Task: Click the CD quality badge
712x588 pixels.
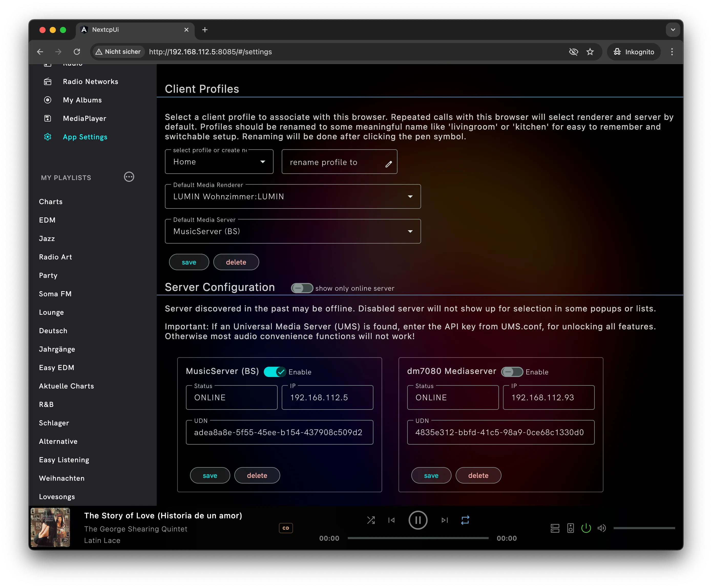Action: pyautogui.click(x=286, y=528)
